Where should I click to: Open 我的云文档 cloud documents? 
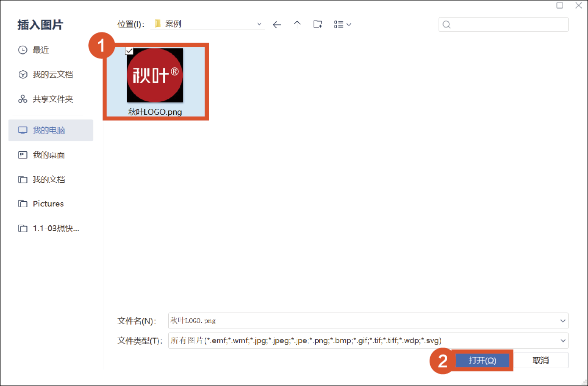click(52, 74)
